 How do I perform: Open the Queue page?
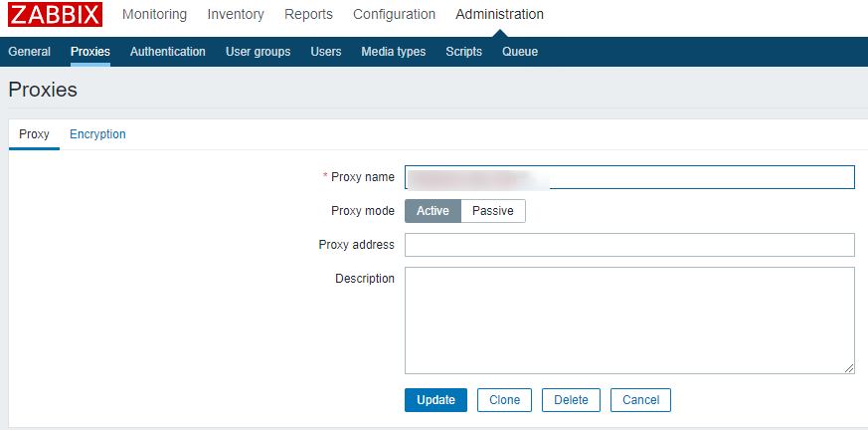[520, 52]
